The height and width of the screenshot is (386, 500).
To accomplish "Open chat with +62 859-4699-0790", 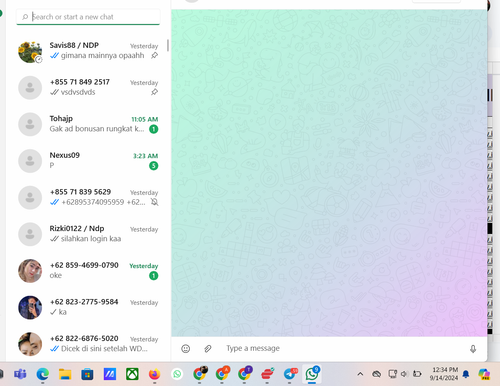I will [x=88, y=271].
